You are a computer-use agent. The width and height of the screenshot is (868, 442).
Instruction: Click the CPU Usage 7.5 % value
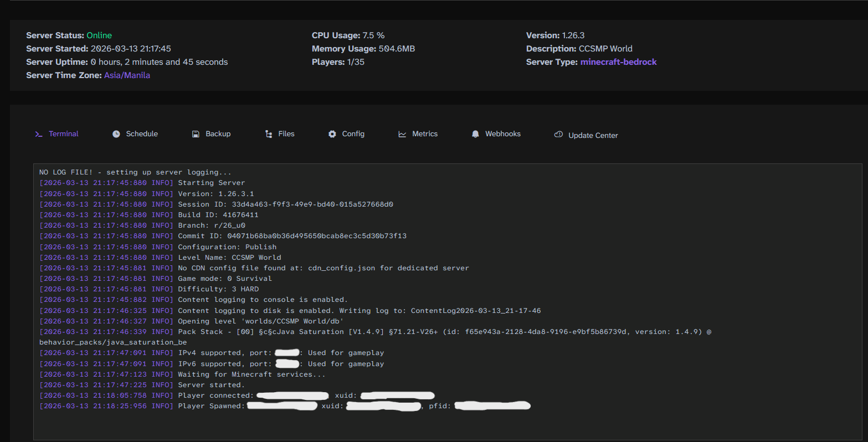pyautogui.click(x=373, y=35)
